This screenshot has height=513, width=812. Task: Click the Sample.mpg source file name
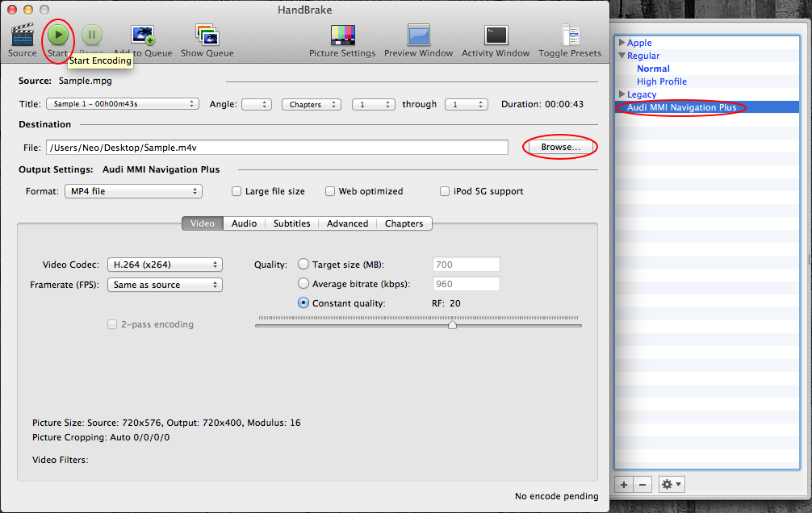tap(86, 81)
